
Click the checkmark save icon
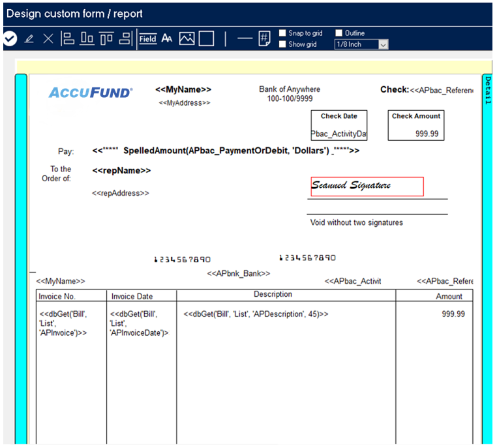[x=9, y=39]
